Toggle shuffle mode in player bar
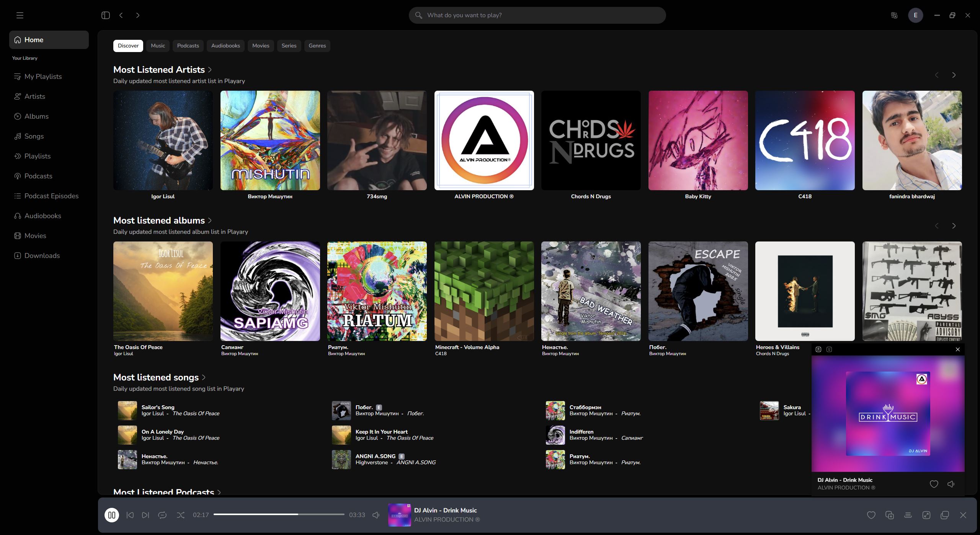The height and width of the screenshot is (535, 980). coord(181,515)
